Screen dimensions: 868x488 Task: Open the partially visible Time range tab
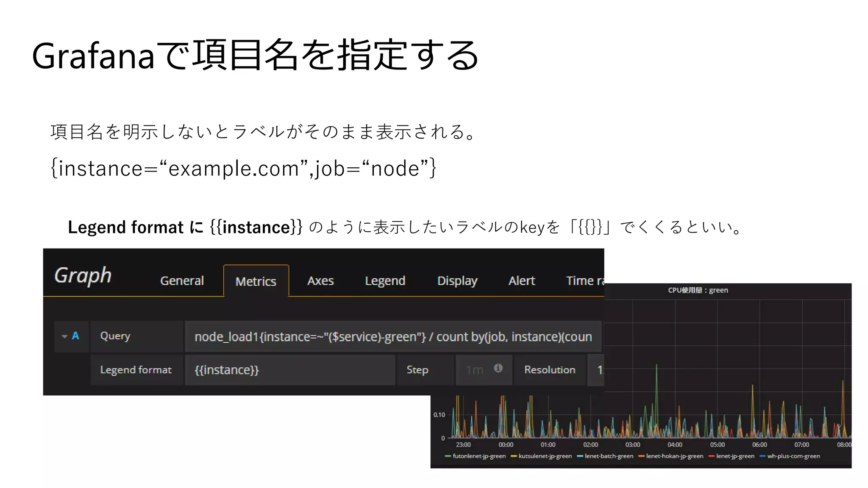[x=585, y=280]
